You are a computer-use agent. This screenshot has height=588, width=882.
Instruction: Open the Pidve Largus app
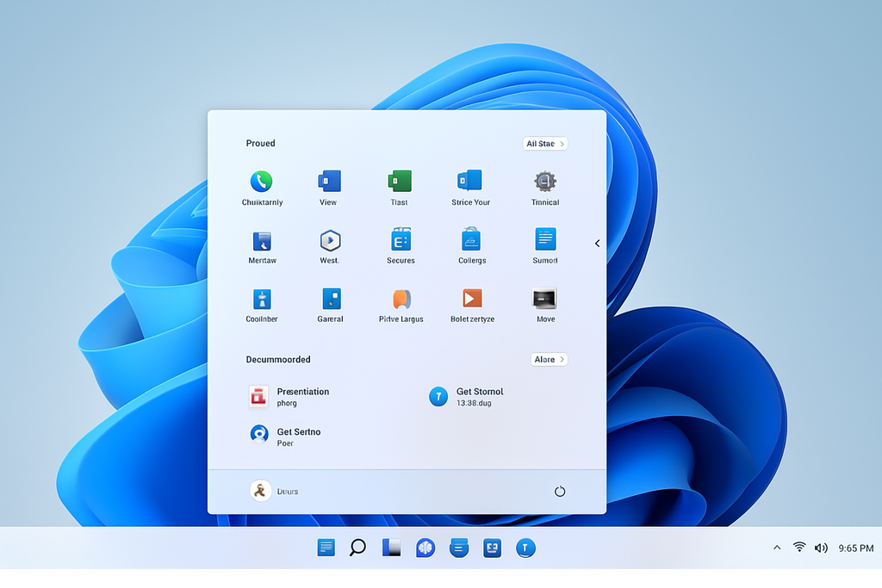click(x=400, y=303)
